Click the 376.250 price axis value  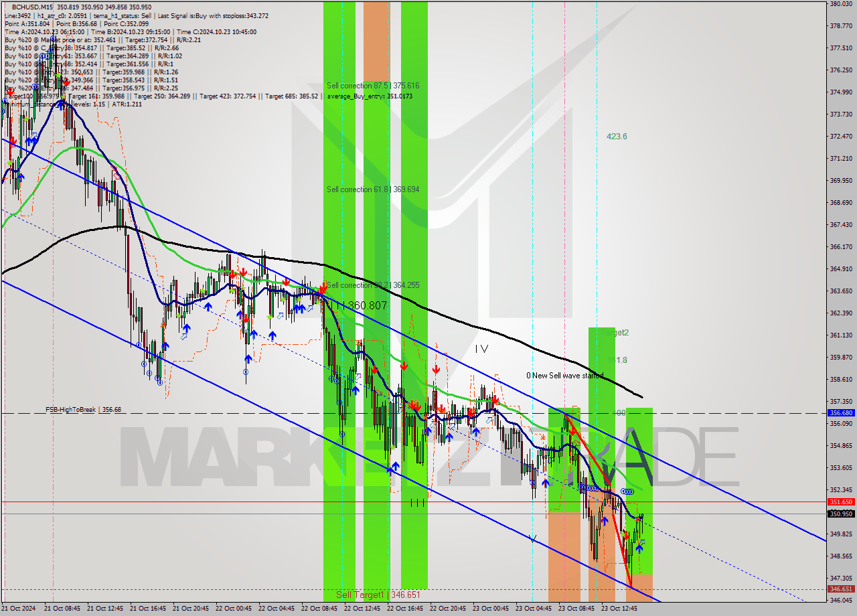[x=841, y=70]
